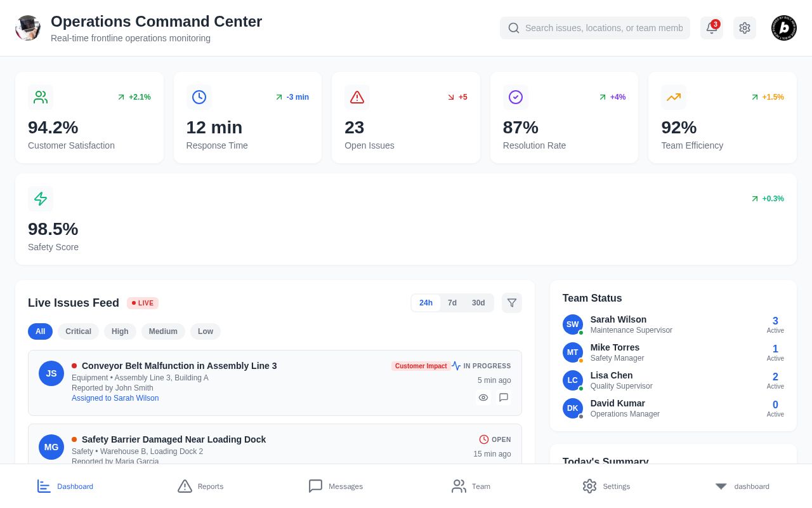Select Lisa Chen in Team Status

pyautogui.click(x=673, y=380)
